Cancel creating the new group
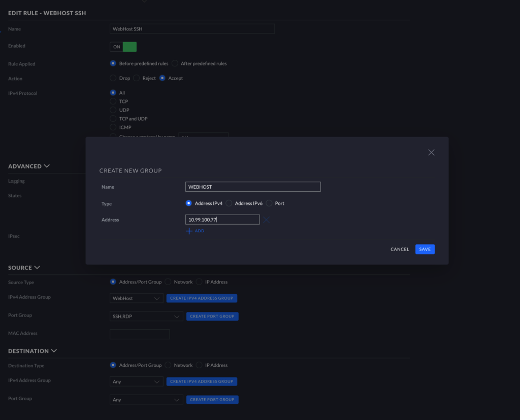Screen dimensions: 520x420 [x=400, y=249]
